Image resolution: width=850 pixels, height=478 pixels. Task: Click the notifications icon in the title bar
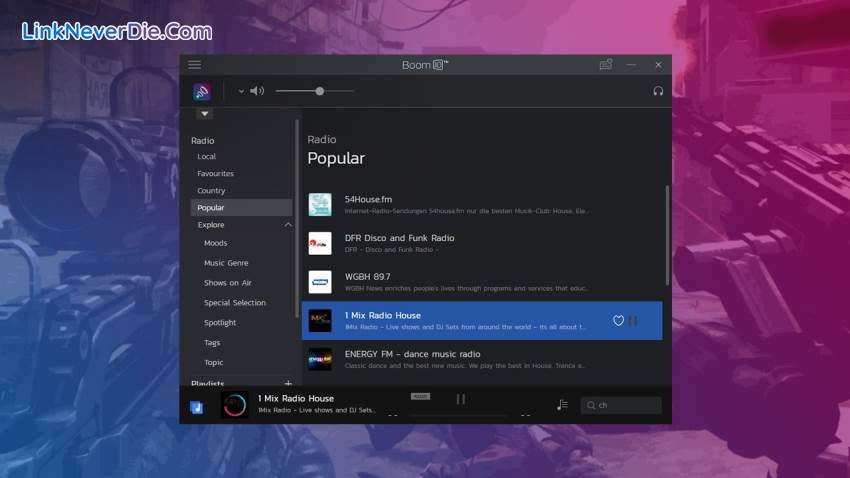pyautogui.click(x=605, y=65)
